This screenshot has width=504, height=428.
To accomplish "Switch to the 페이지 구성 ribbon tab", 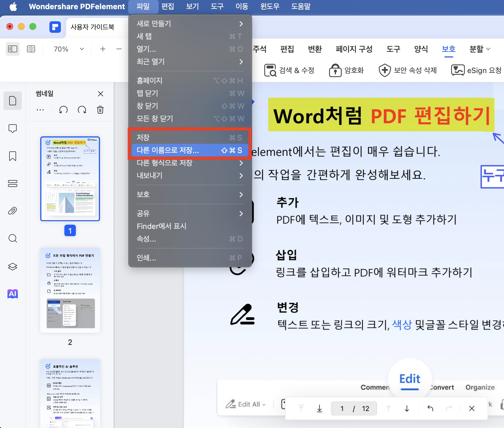I will (x=354, y=49).
